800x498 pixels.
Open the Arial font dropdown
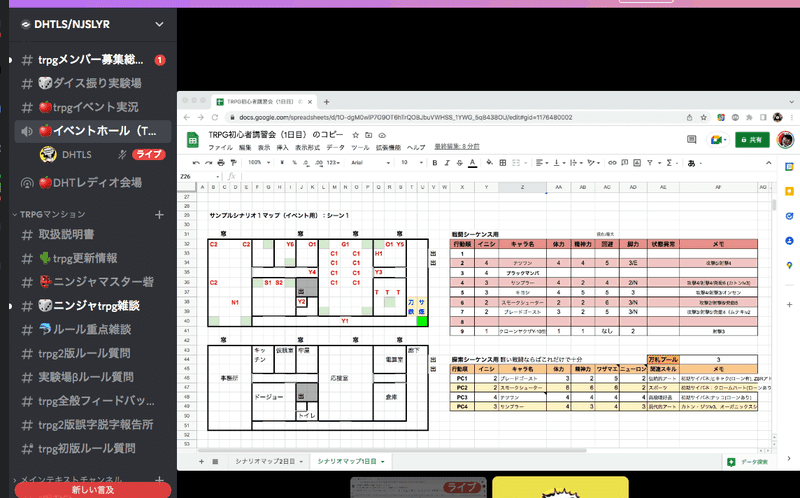pos(370,163)
